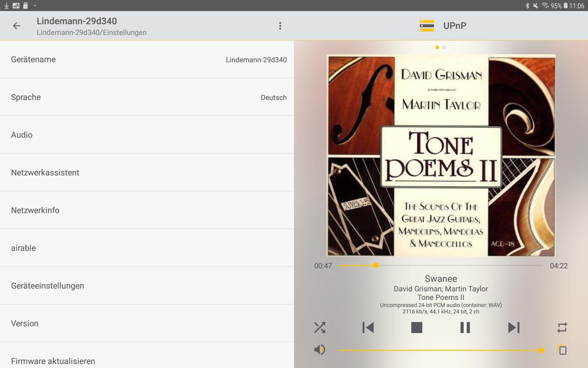Open the Audio settings entry
Image resolution: width=588 pixels, height=368 pixels.
point(147,135)
